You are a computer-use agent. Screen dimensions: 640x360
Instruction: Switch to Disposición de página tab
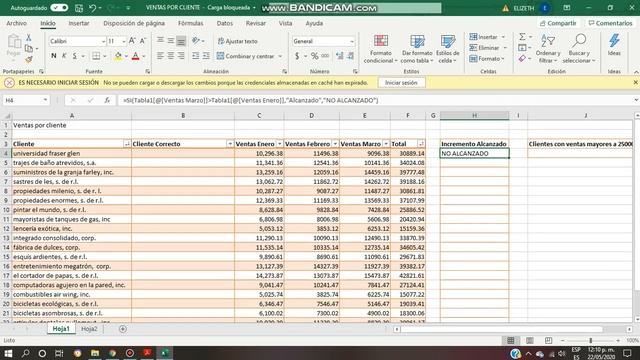(134, 23)
